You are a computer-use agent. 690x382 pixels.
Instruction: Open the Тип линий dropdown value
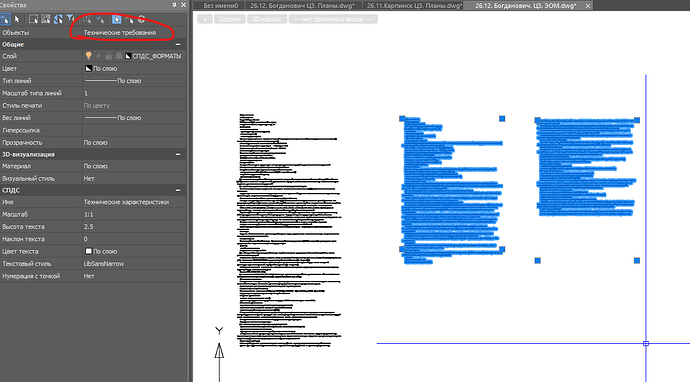pyautogui.click(x=134, y=81)
